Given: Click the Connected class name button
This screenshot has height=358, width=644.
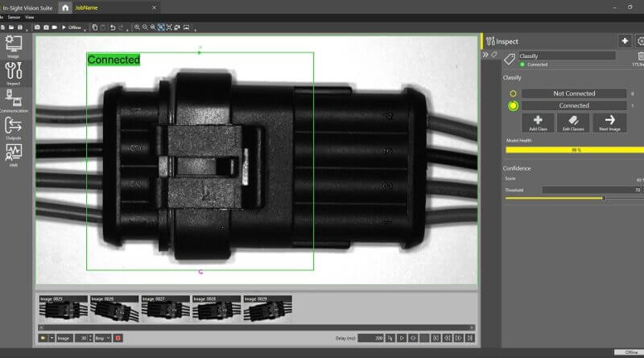Looking at the screenshot, I should click(x=574, y=105).
